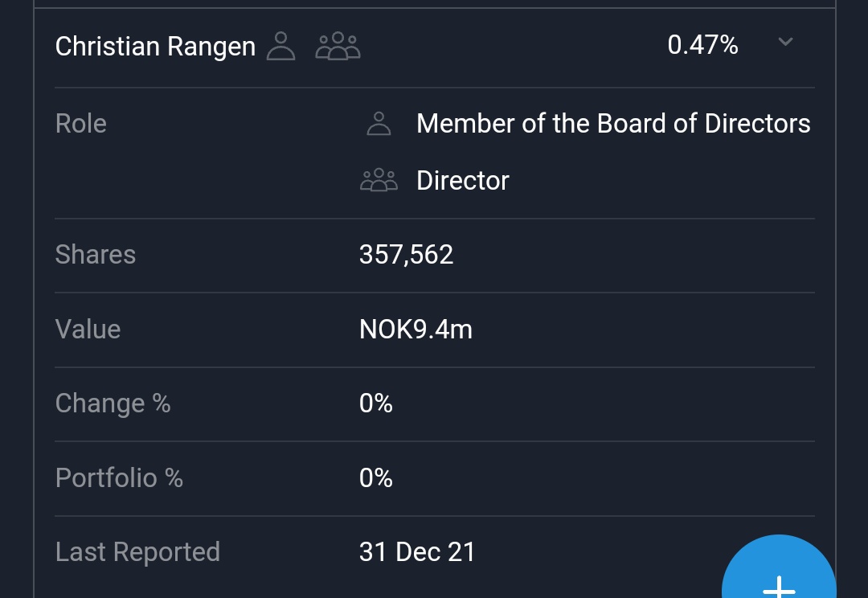868x598 pixels.
Task: Click the person icon beside Christian Rangen
Action: 280,46
